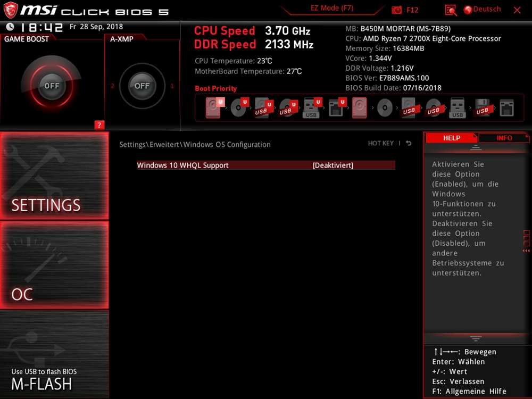
Task: Click the system time 18:42
Action: click(x=41, y=27)
